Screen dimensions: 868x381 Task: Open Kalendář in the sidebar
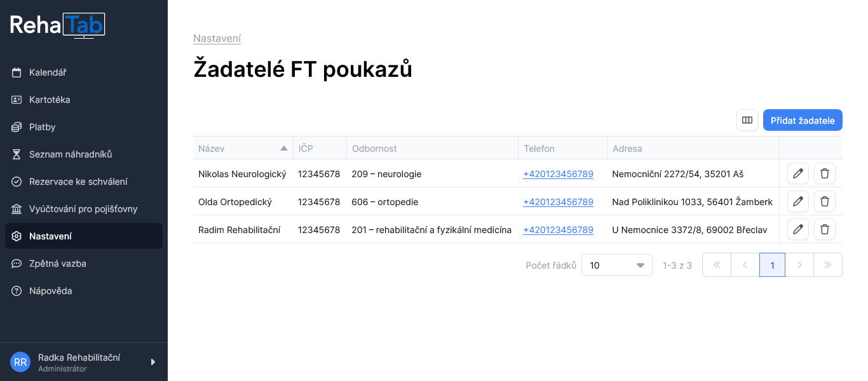coord(48,72)
